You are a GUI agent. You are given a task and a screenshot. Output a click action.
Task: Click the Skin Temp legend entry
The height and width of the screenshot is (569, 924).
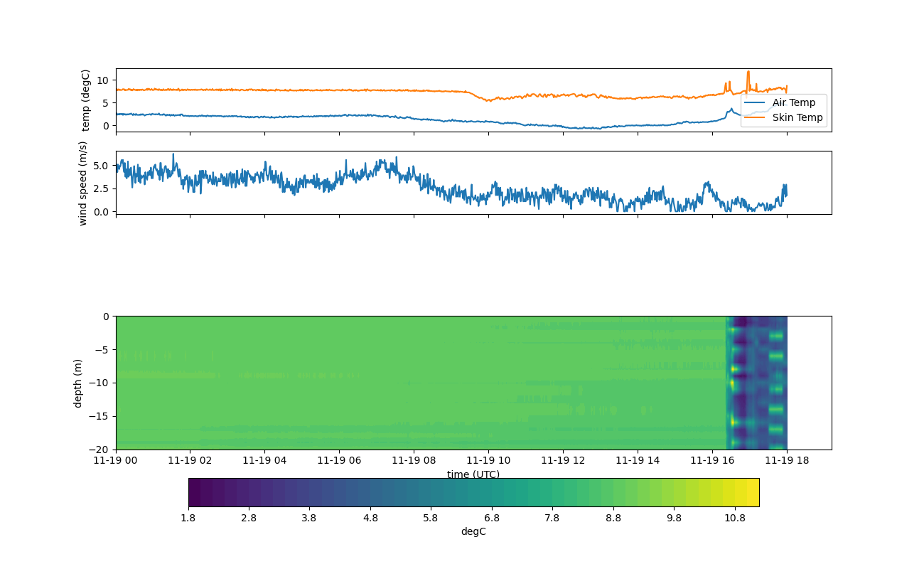point(797,118)
